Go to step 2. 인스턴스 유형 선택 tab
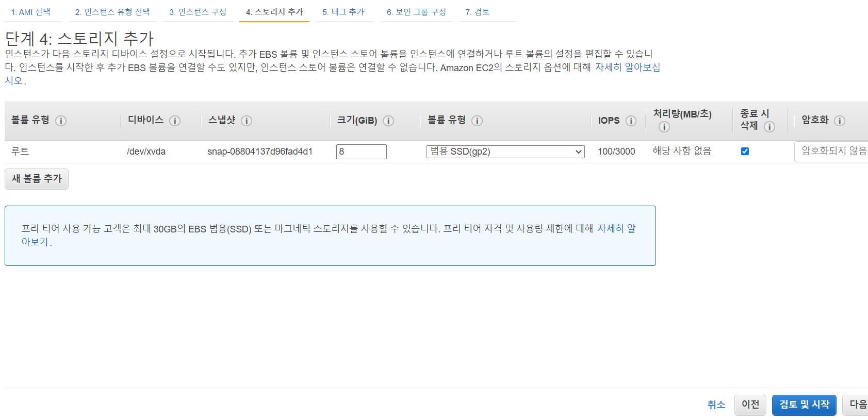Viewport: 868px width, 420px height. click(112, 12)
